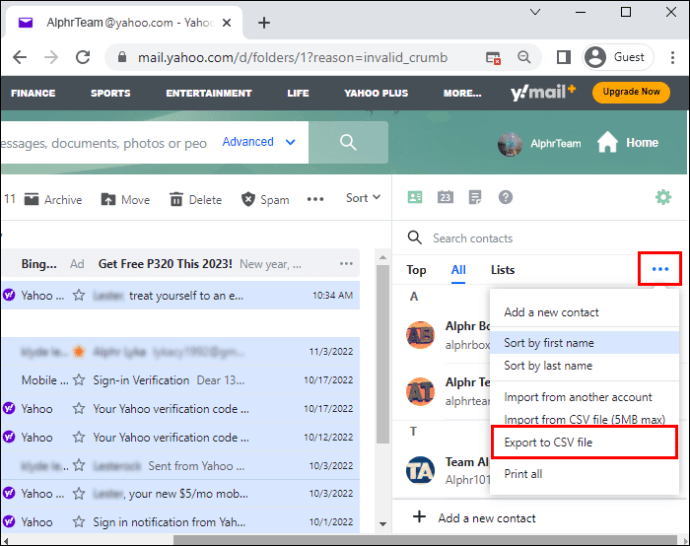Click the horizontal scrollbar at bottom
The height and width of the screenshot is (546, 690).
tap(425, 540)
